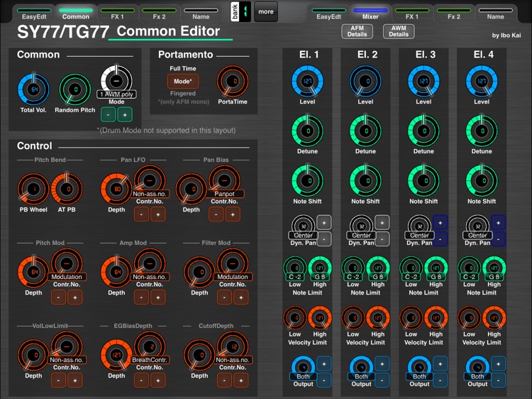
Task: Click El. 1 Dyn. Pan Center selector
Action: tap(303, 227)
